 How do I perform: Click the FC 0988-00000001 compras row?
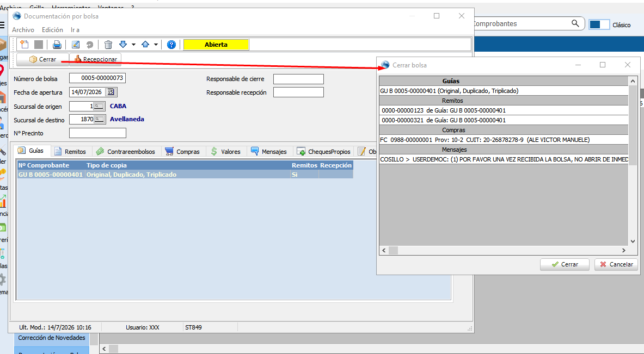504,140
